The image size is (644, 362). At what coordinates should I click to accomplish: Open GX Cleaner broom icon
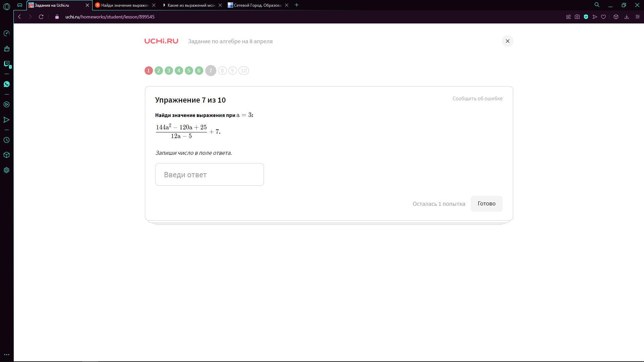tap(6, 49)
